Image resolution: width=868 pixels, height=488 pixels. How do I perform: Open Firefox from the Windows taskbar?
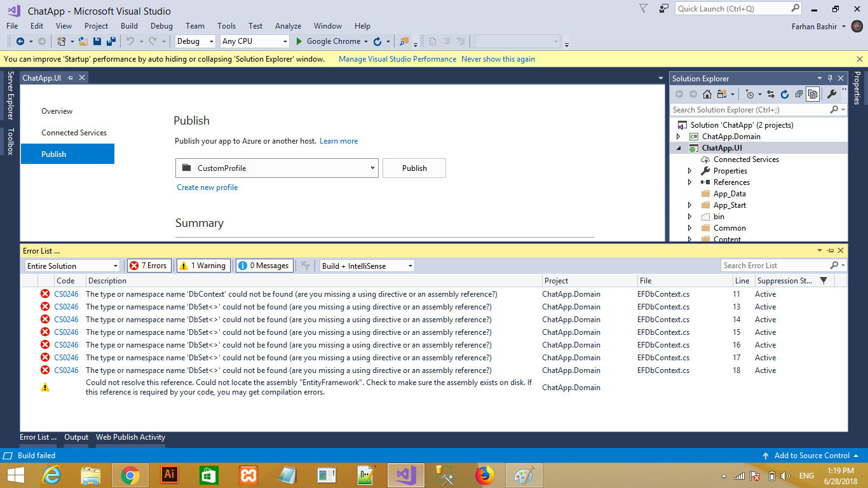tap(485, 475)
